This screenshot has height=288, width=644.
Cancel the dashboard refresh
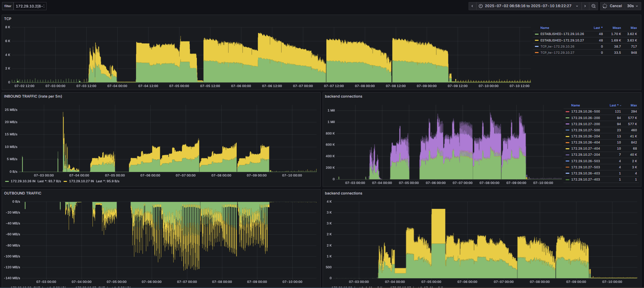tap(612, 6)
